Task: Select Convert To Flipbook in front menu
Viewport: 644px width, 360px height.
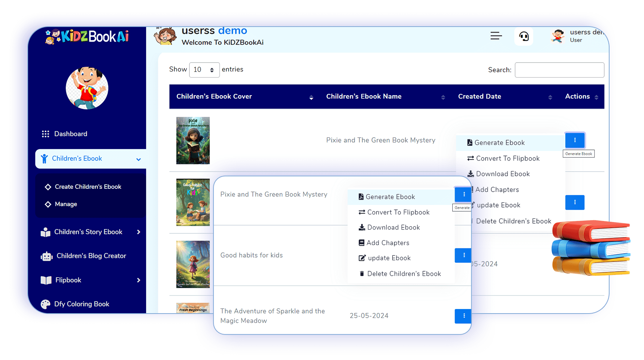Action: click(x=398, y=212)
